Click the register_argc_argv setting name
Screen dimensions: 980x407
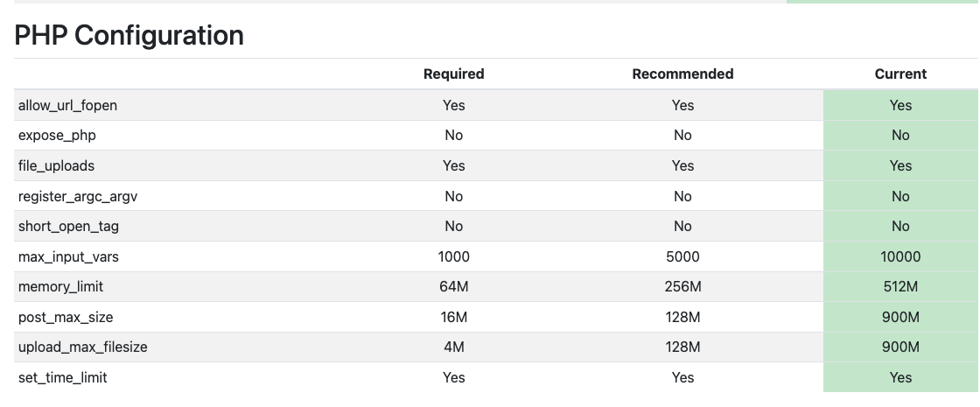tap(78, 196)
